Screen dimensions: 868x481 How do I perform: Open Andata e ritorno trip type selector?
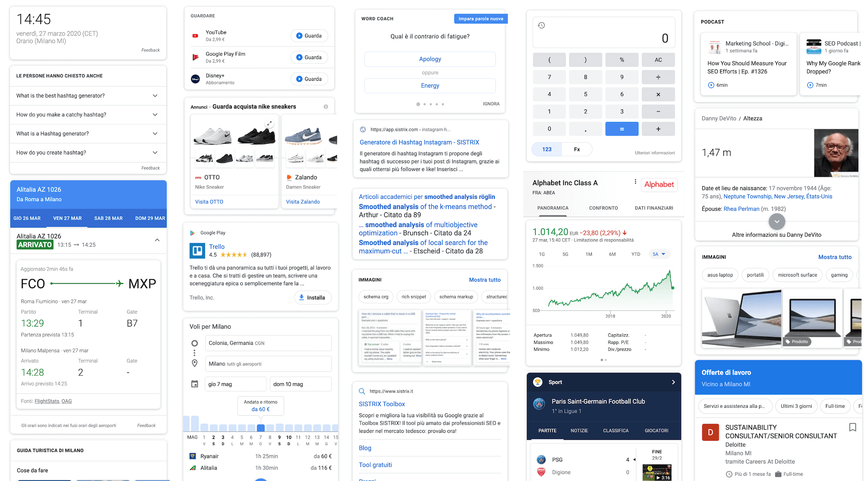[260, 405]
